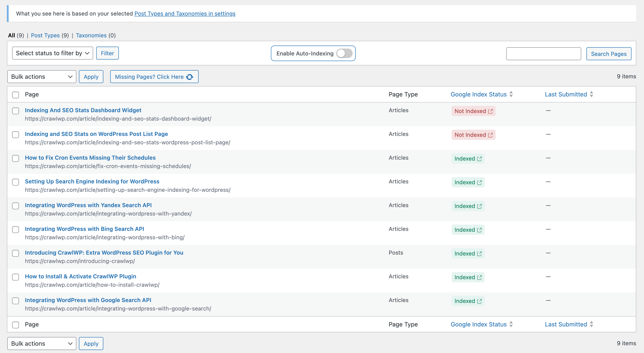Tick checkbox for Bing Search API row

(16, 230)
